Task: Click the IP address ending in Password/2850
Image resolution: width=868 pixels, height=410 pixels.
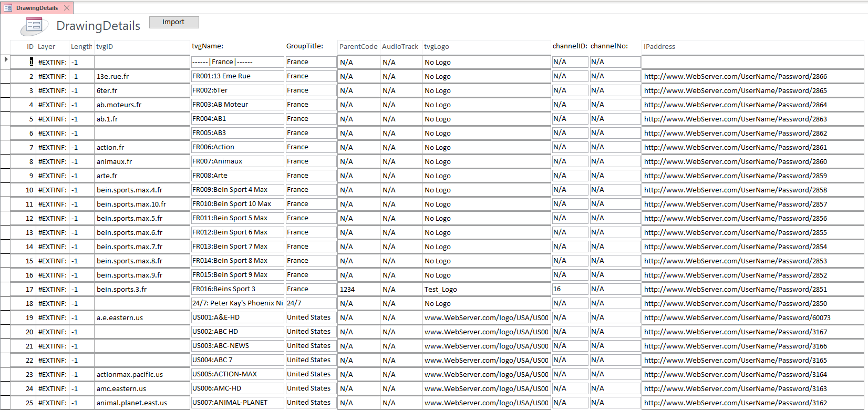Action: (752, 303)
